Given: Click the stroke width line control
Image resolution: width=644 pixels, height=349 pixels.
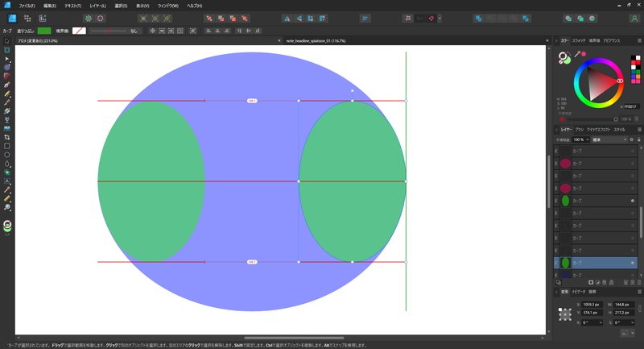Looking at the screenshot, I should [x=109, y=31].
